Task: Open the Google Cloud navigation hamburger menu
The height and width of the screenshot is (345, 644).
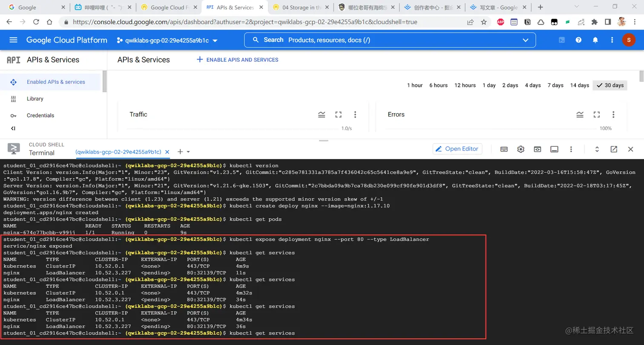Action: pyautogui.click(x=13, y=40)
